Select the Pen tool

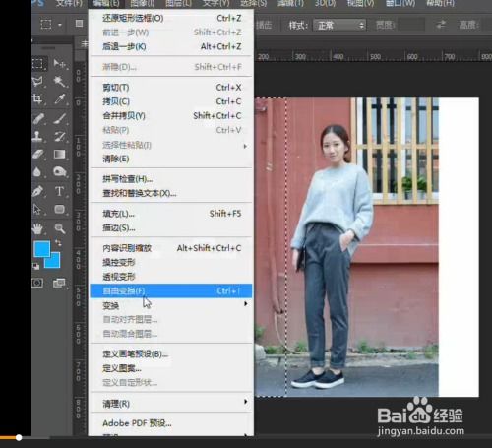coord(37,191)
